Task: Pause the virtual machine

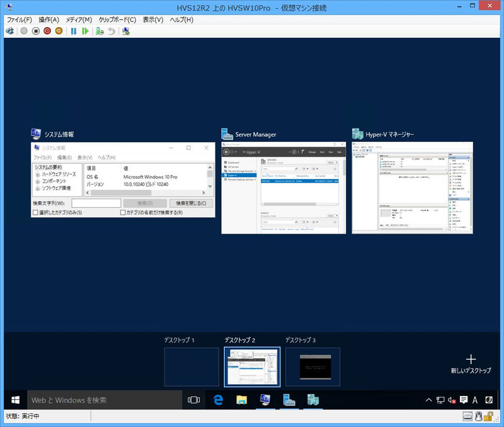Action: pos(74,31)
